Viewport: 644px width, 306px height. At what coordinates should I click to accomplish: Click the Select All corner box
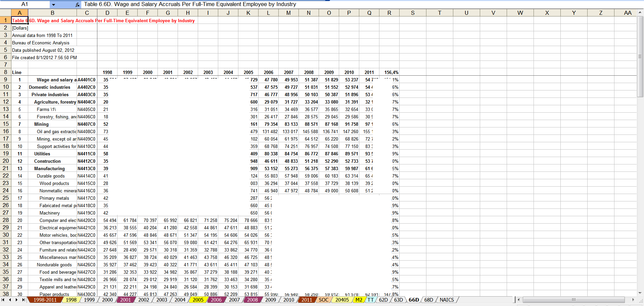pyautogui.click(x=5, y=13)
